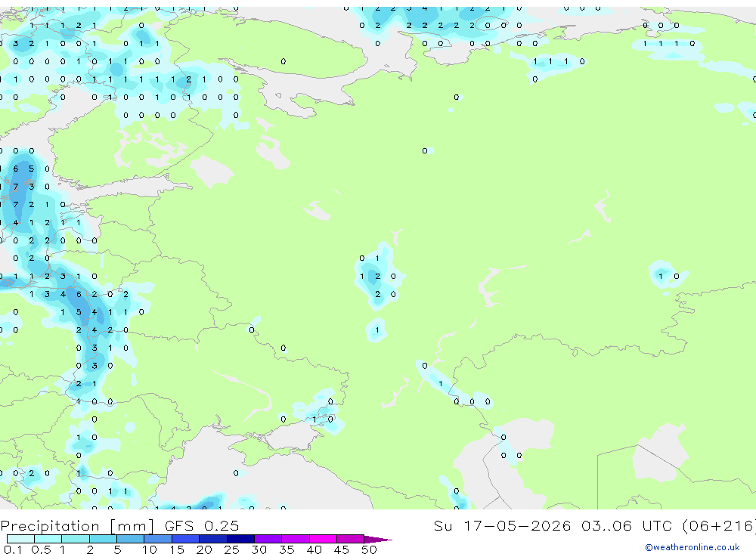This screenshot has width=756, height=554.
Task: Click the 'Su 17-05-2026 03..06 UTC' forecast time label
Action: point(554,525)
